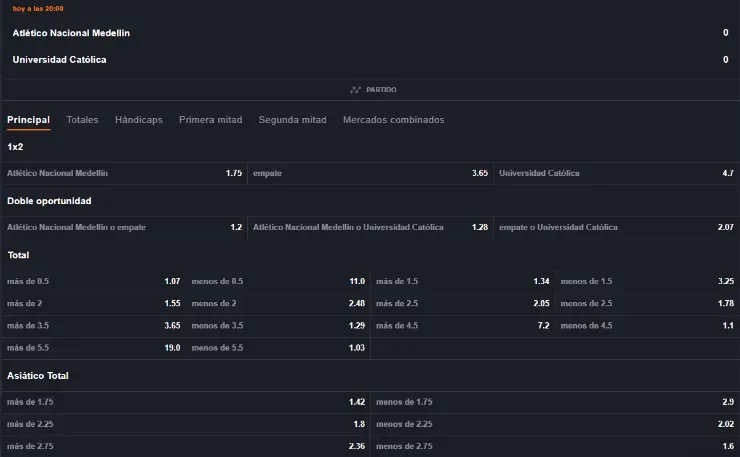
Task: Select double chance Atlético Nacional o empate
Action: [124, 227]
